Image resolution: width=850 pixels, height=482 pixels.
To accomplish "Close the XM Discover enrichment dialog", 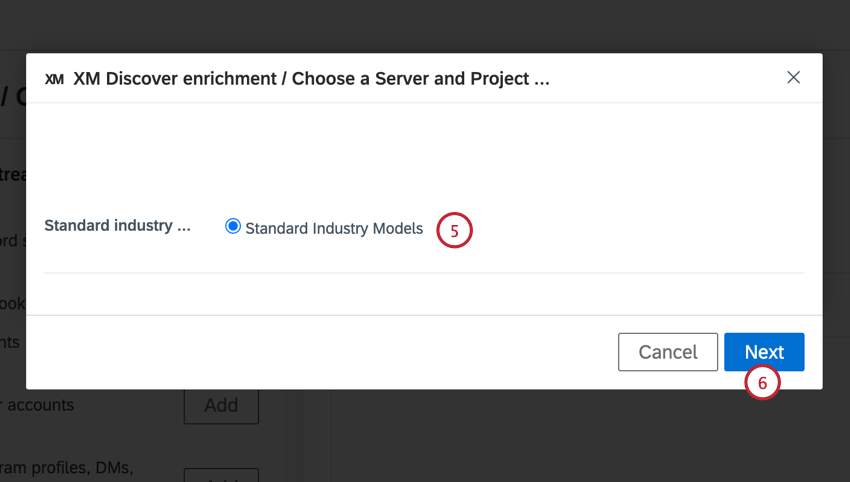I will 793,78.
